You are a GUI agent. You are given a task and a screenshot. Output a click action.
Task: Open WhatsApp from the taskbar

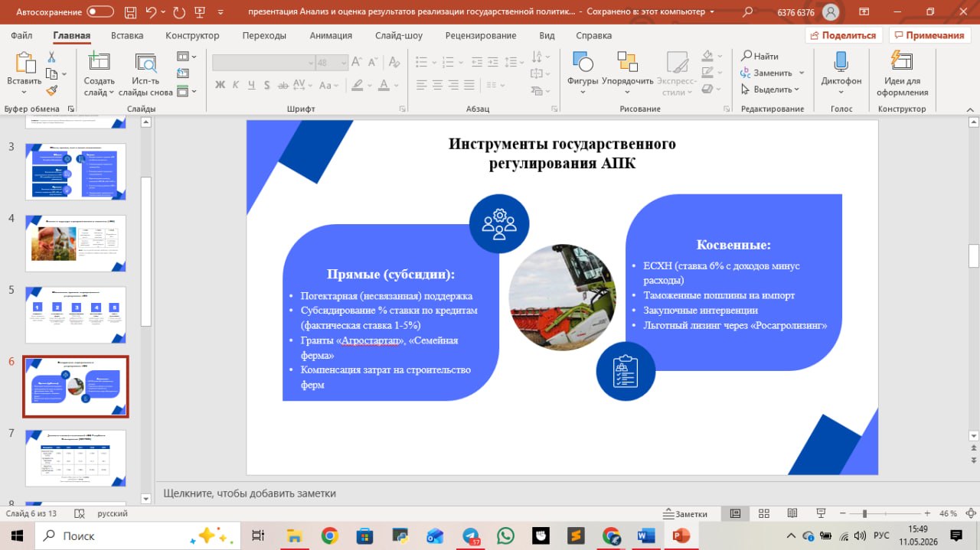pos(505,536)
